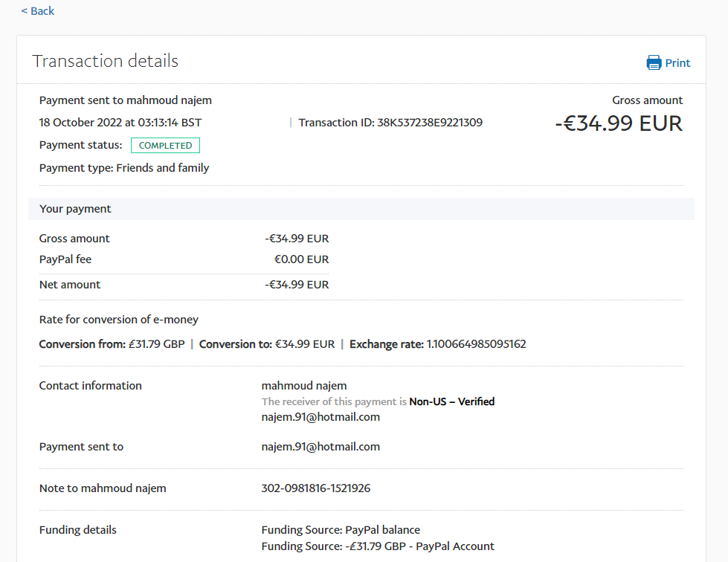Select the Transaction ID 38K537238E9221309
This screenshot has height=562, width=728.
coord(430,123)
